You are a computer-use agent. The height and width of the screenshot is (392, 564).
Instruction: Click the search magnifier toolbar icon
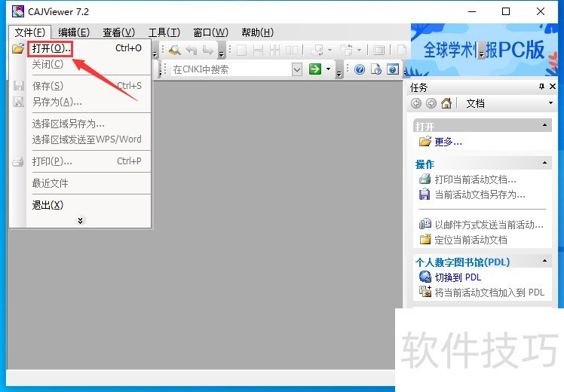coord(175,50)
